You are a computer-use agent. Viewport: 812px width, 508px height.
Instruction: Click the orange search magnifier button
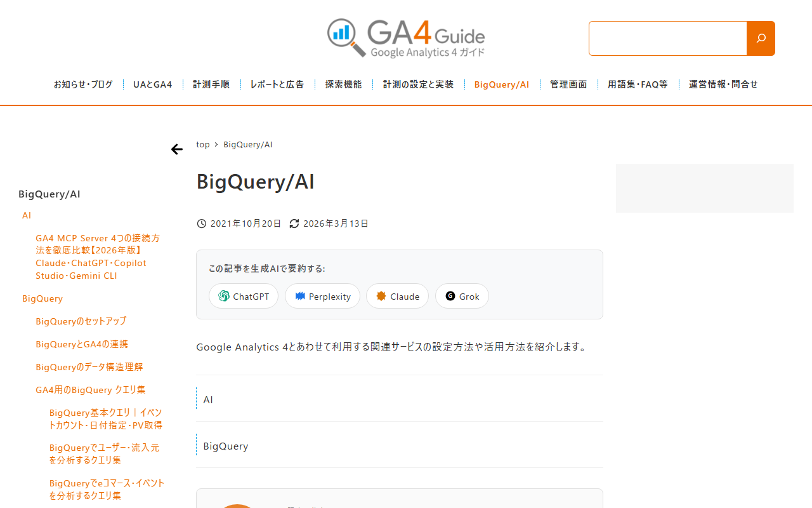(761, 38)
